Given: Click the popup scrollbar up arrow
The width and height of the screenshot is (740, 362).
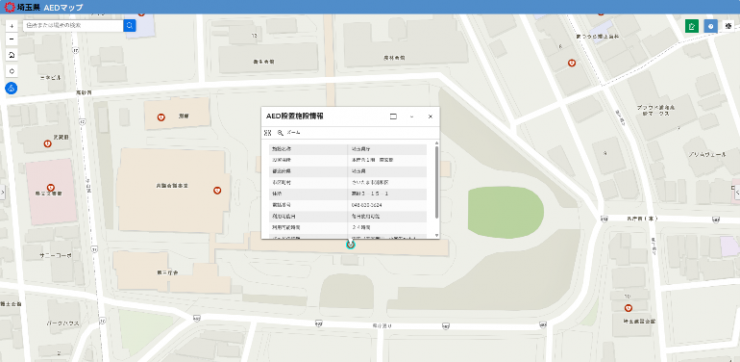Looking at the screenshot, I should tap(436, 143).
